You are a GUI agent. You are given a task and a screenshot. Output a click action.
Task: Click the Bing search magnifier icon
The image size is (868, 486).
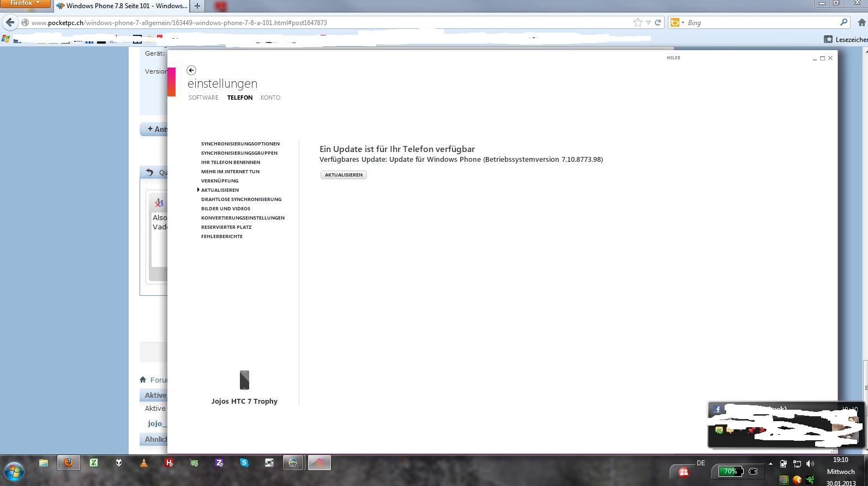[x=843, y=22]
